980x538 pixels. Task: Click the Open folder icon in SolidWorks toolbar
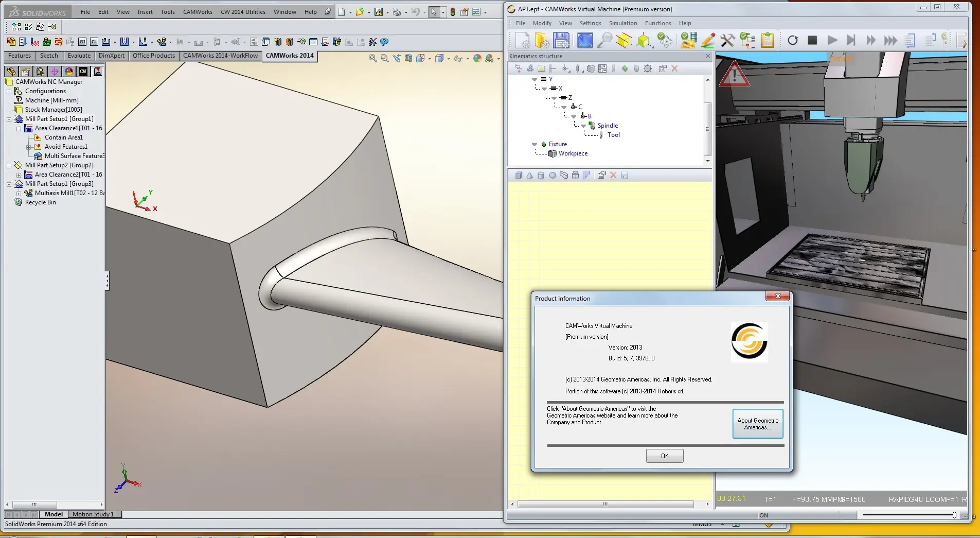coord(360,12)
